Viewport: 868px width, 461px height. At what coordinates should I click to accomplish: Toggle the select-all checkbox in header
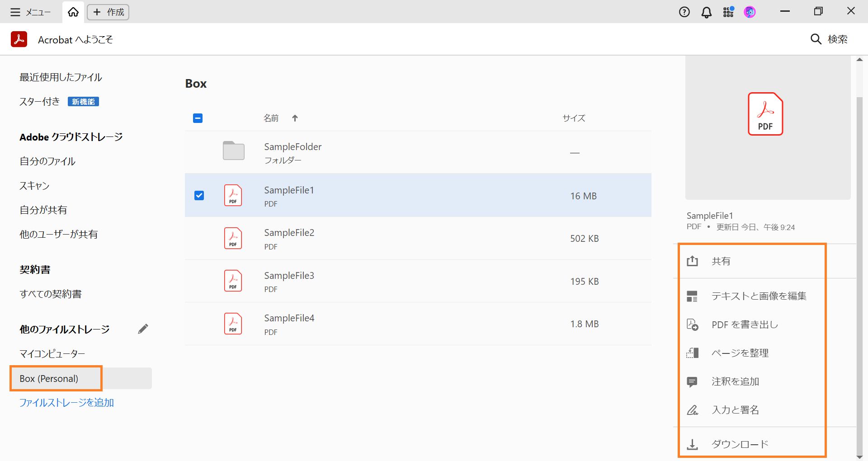click(198, 118)
